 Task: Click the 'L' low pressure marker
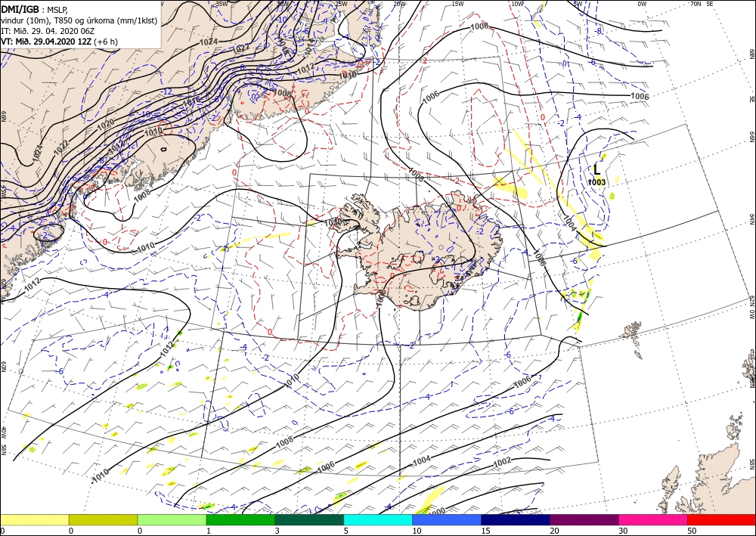[x=597, y=169]
